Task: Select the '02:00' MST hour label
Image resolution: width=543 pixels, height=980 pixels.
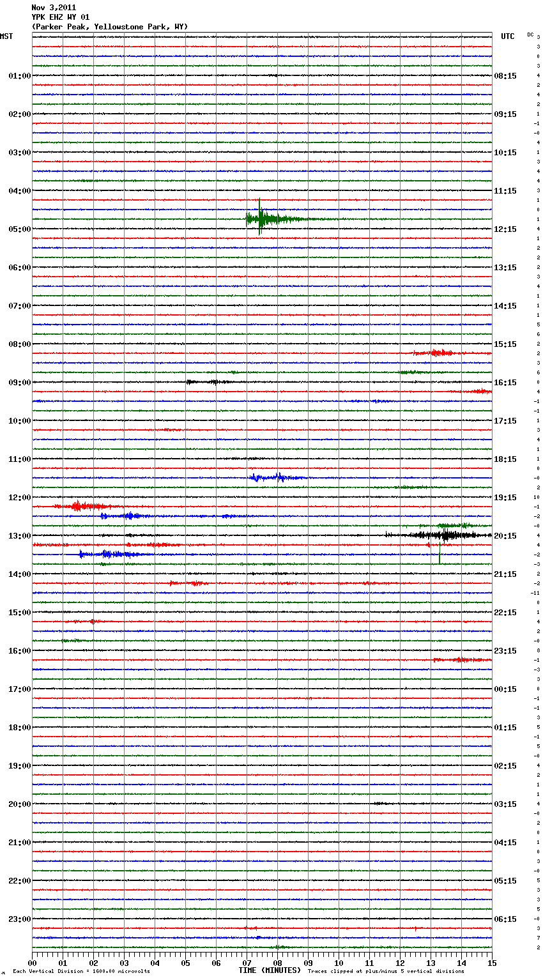Action: (19, 114)
